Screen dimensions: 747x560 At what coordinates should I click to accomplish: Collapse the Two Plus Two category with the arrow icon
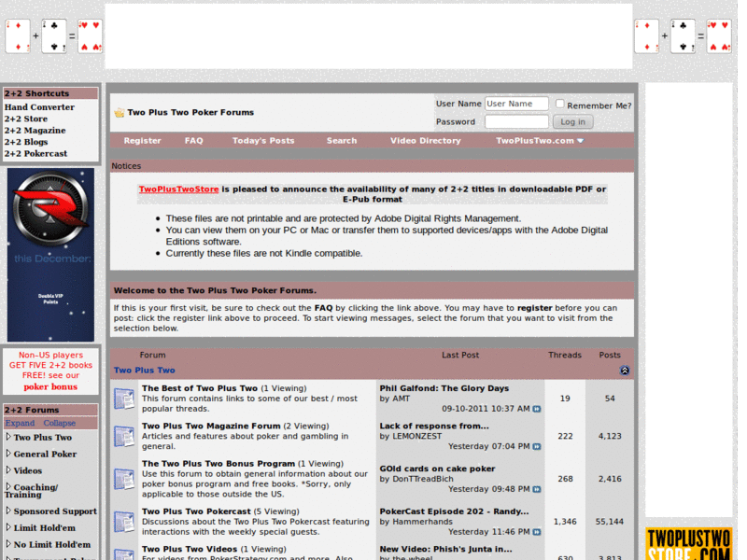click(x=625, y=371)
